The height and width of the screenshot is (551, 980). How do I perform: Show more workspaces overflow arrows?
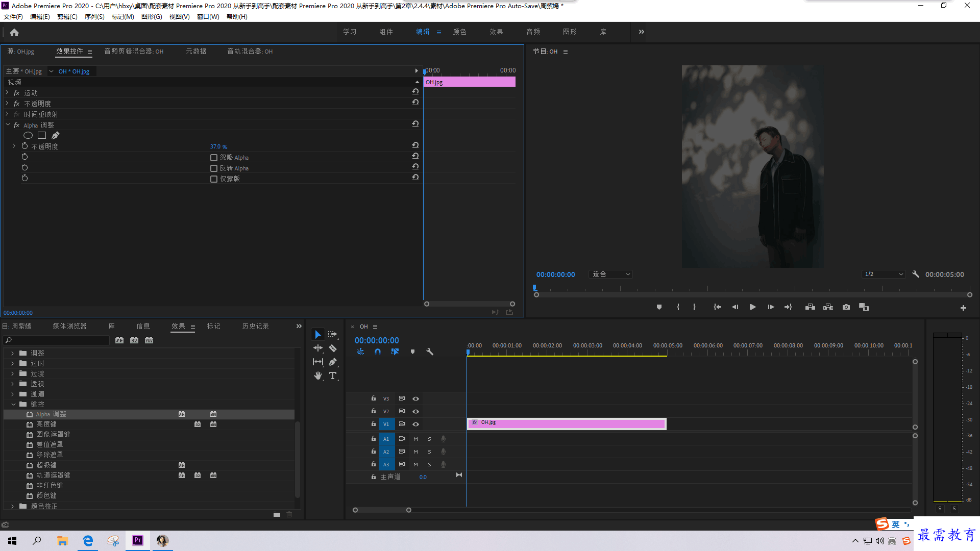(x=641, y=32)
